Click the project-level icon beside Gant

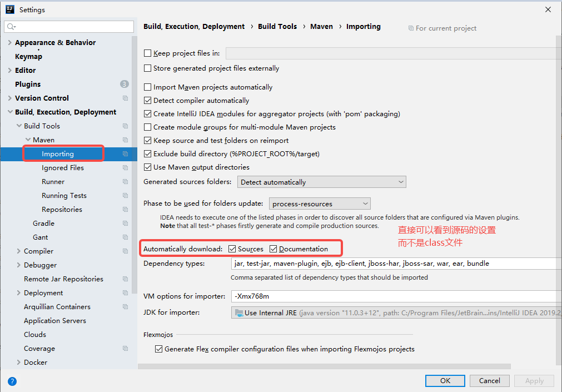click(x=125, y=237)
